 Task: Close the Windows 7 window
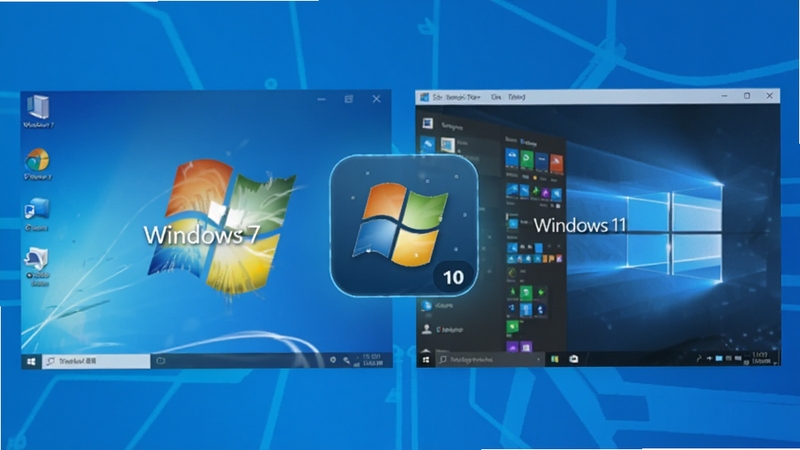(376, 99)
